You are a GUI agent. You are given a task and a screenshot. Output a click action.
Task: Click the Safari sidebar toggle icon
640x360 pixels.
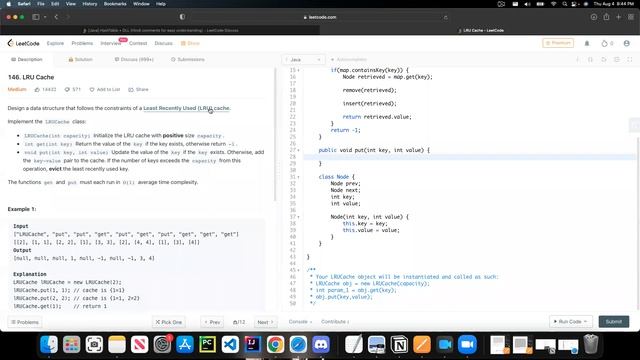(36, 17)
